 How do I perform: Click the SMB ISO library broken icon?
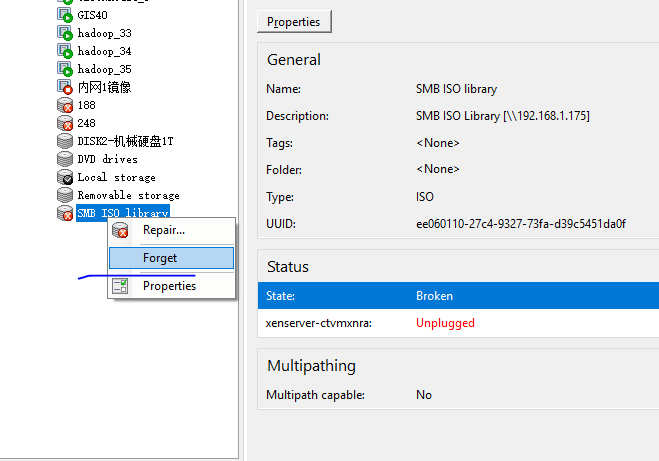[65, 213]
